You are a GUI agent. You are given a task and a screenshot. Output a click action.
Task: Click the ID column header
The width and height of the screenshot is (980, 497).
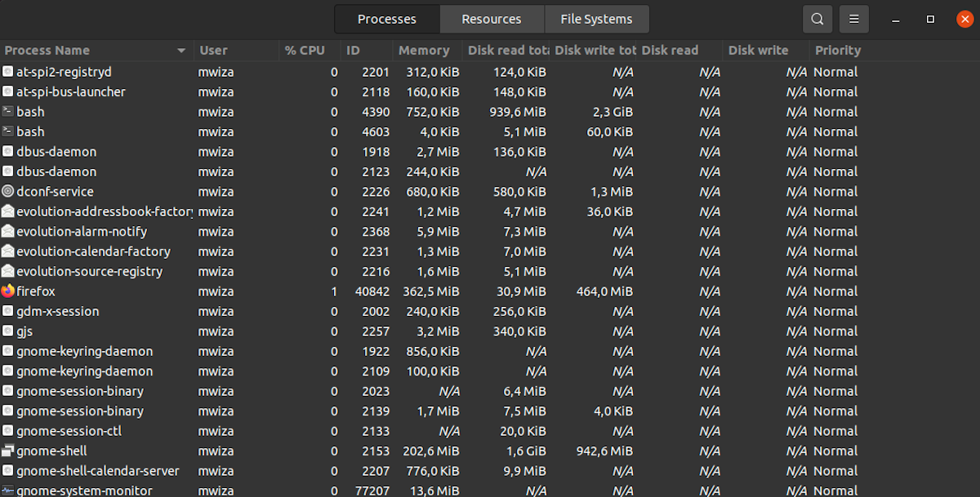tap(353, 51)
